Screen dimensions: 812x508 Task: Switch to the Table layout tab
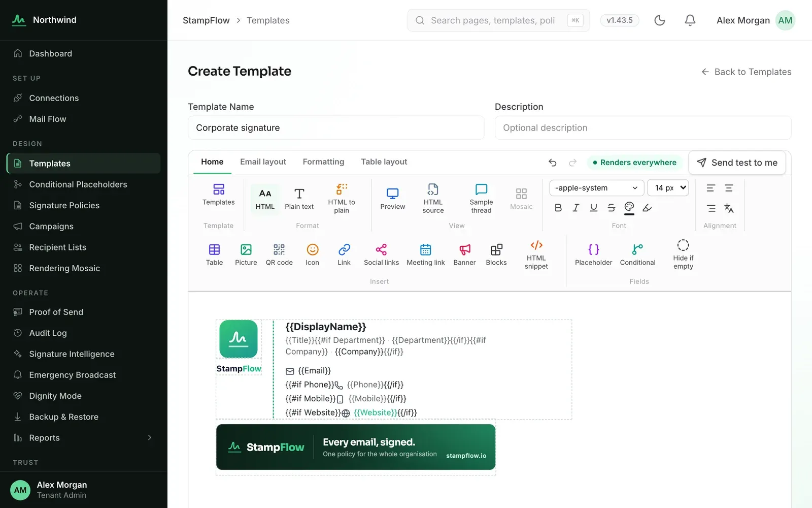point(384,162)
